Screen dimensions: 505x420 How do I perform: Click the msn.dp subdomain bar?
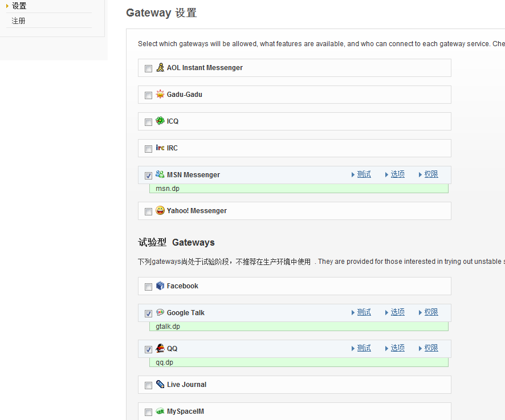point(299,189)
